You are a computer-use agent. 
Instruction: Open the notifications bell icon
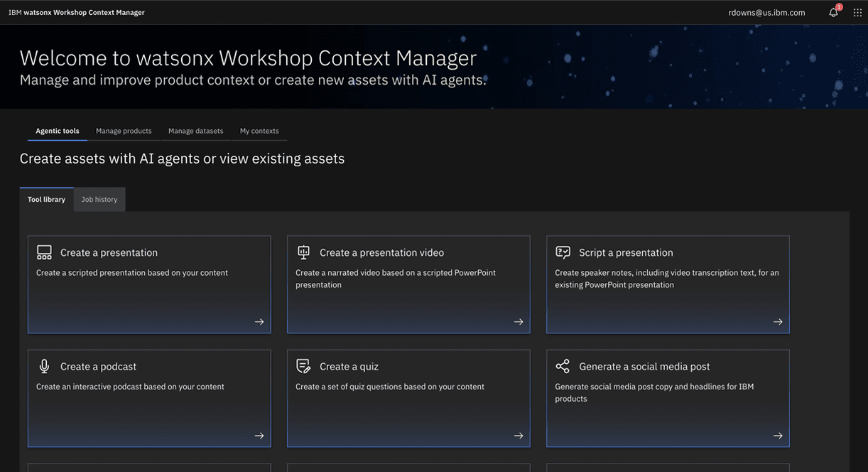point(834,12)
